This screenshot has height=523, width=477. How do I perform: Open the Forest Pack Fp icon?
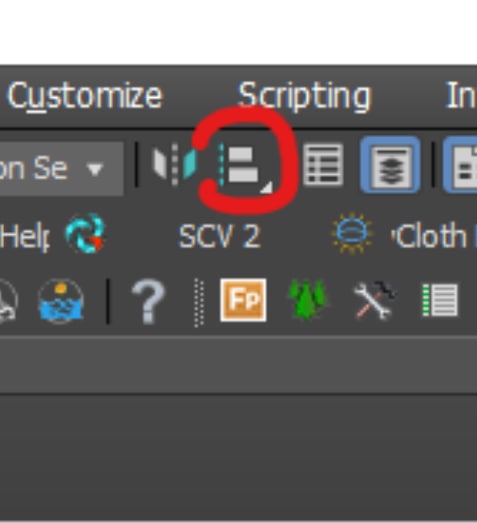click(244, 300)
